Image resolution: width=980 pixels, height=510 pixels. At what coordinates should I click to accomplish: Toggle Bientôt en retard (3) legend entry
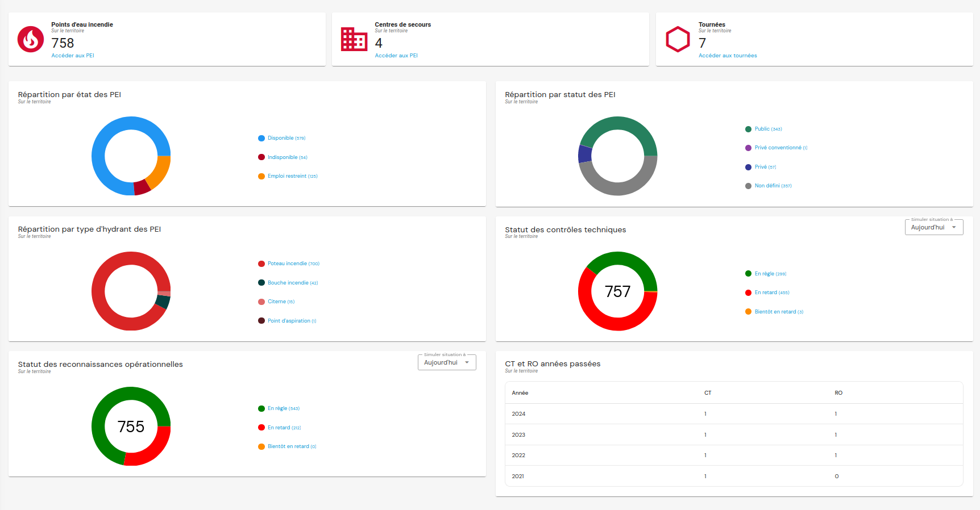click(x=774, y=312)
